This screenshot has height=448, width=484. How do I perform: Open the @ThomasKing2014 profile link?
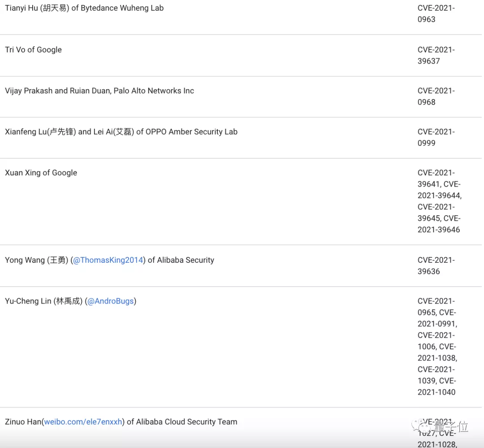108,260
